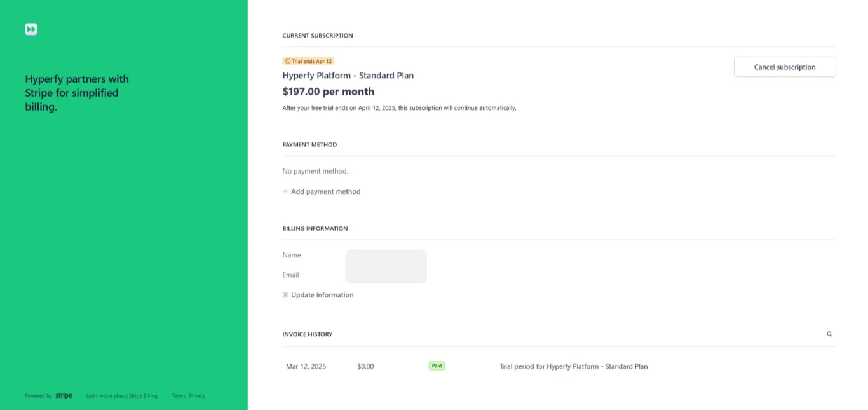Click the clock icon in trial badge

(x=288, y=61)
